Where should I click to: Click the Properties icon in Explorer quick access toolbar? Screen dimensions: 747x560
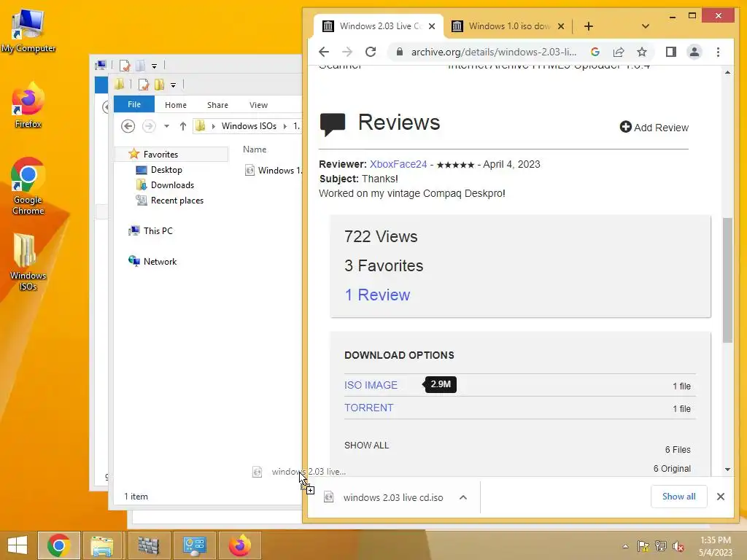click(x=144, y=85)
